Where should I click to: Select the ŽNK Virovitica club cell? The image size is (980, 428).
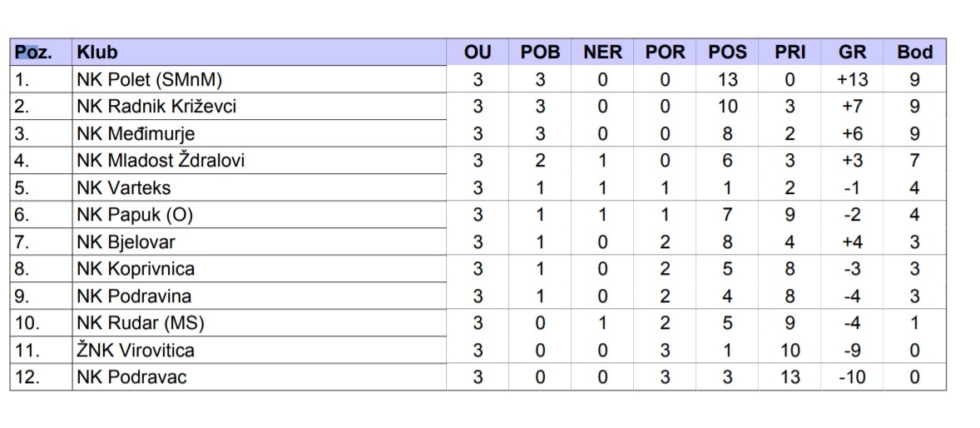(x=136, y=350)
